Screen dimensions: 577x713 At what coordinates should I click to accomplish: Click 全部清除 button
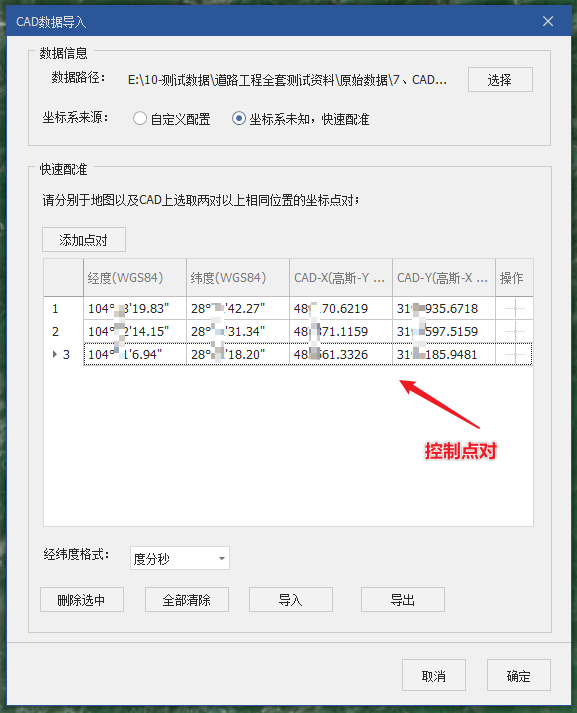[x=187, y=600]
